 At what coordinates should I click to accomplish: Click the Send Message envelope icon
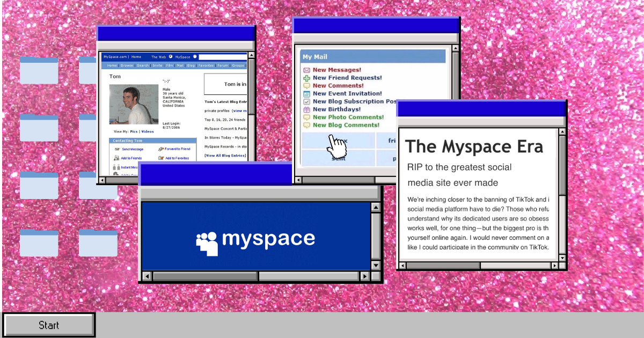[x=118, y=149]
